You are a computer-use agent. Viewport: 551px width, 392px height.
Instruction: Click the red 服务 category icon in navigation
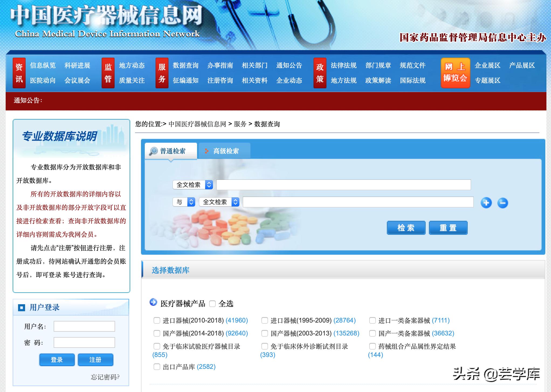(161, 73)
